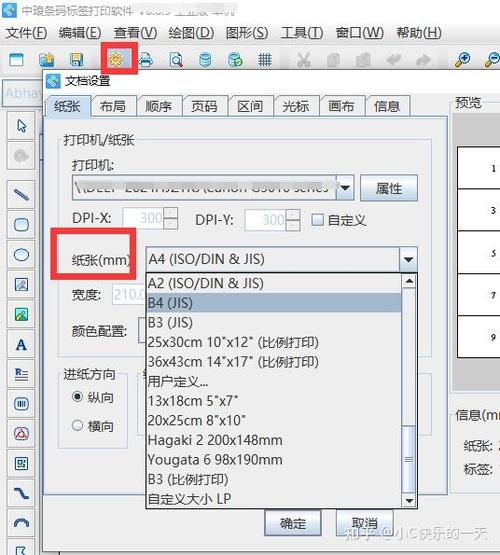Choose 36x43cm 14"x17" paper option
This screenshot has height=555, width=500.
(274, 362)
